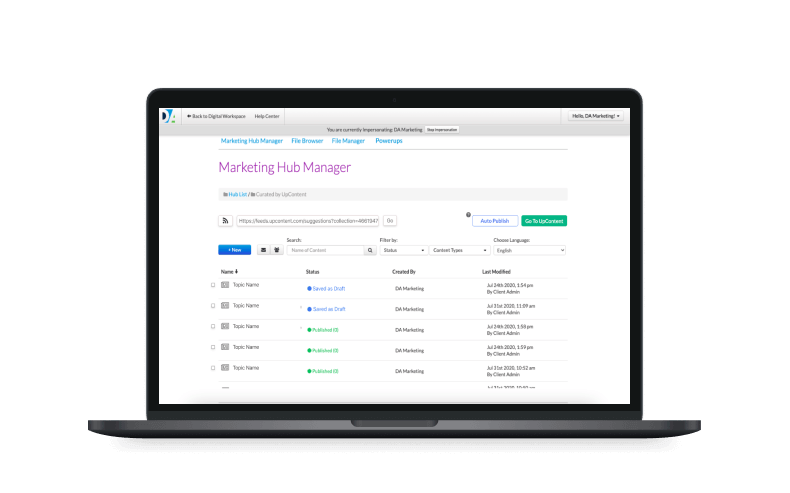Open the English language dropdown

coord(530,250)
